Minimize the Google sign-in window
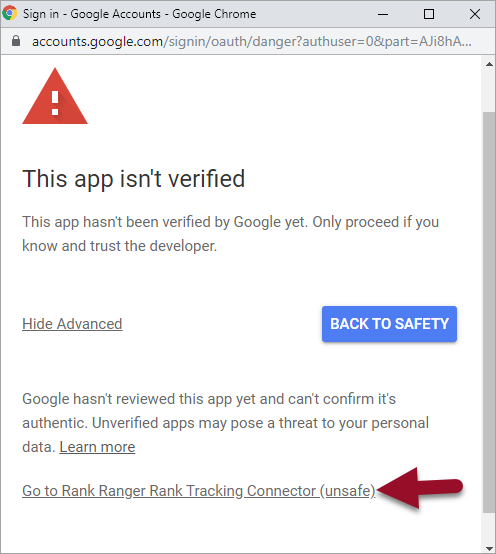The height and width of the screenshot is (554, 496). (383, 14)
